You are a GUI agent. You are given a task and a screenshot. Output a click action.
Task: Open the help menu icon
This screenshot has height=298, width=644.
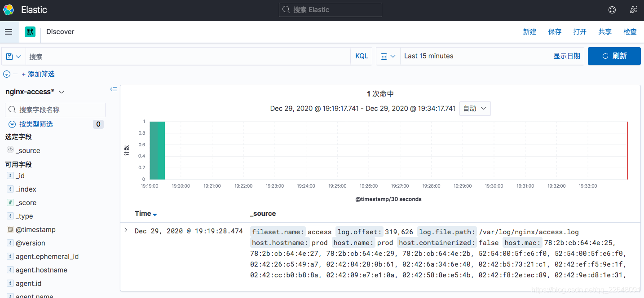[x=612, y=10]
